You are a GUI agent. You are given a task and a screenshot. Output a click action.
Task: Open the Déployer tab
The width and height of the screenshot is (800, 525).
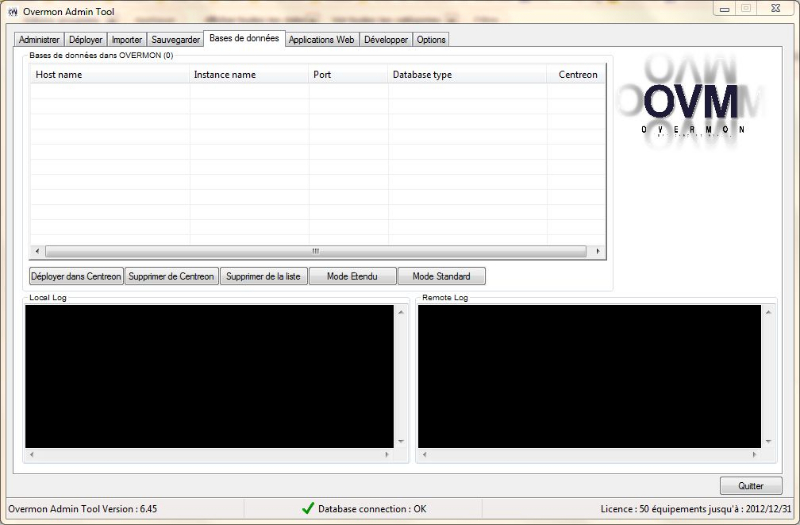pos(86,39)
